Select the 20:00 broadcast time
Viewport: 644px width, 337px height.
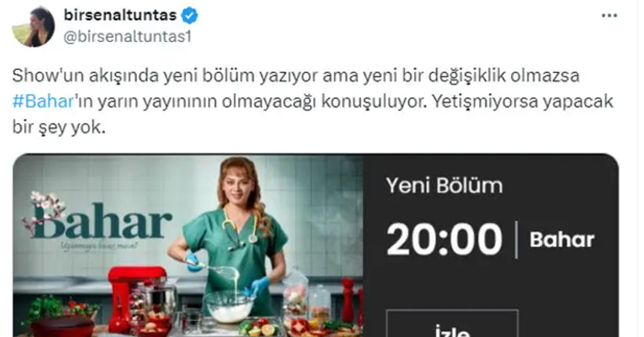(444, 239)
